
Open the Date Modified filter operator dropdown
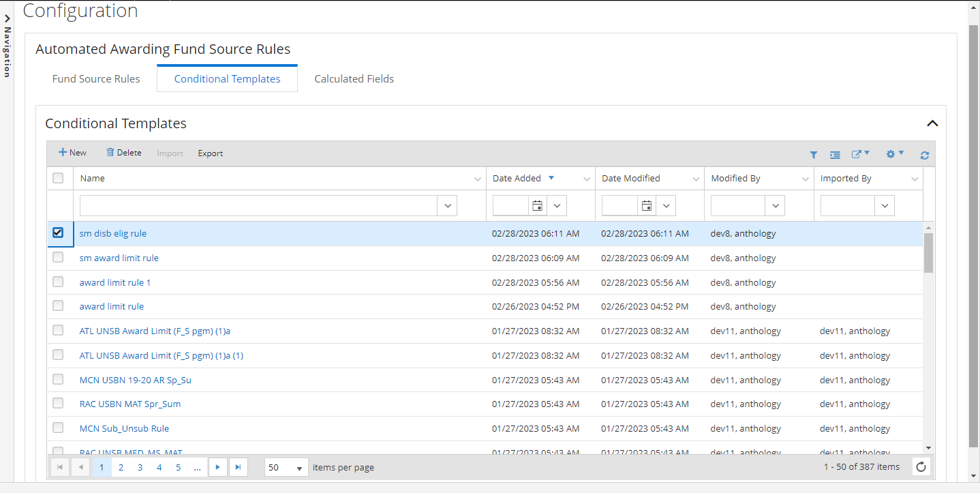click(667, 205)
